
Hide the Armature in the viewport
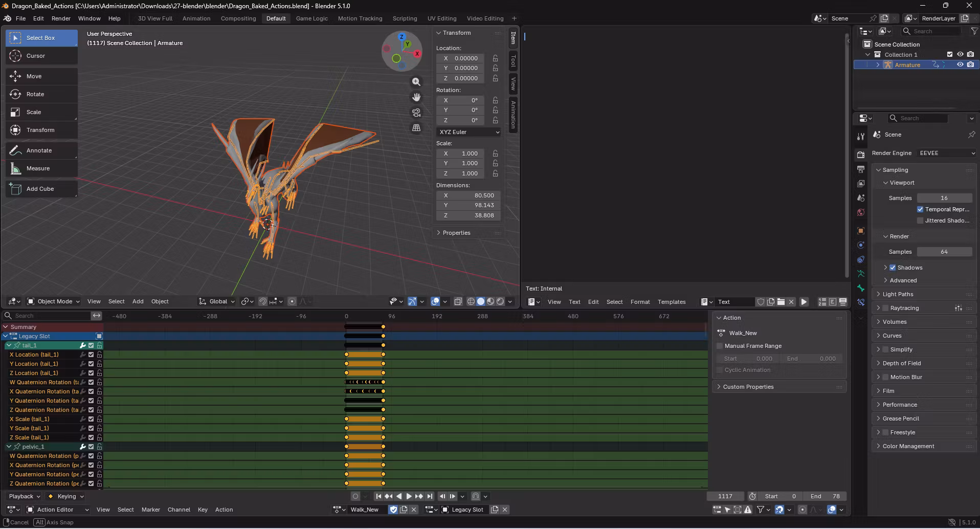click(x=960, y=64)
